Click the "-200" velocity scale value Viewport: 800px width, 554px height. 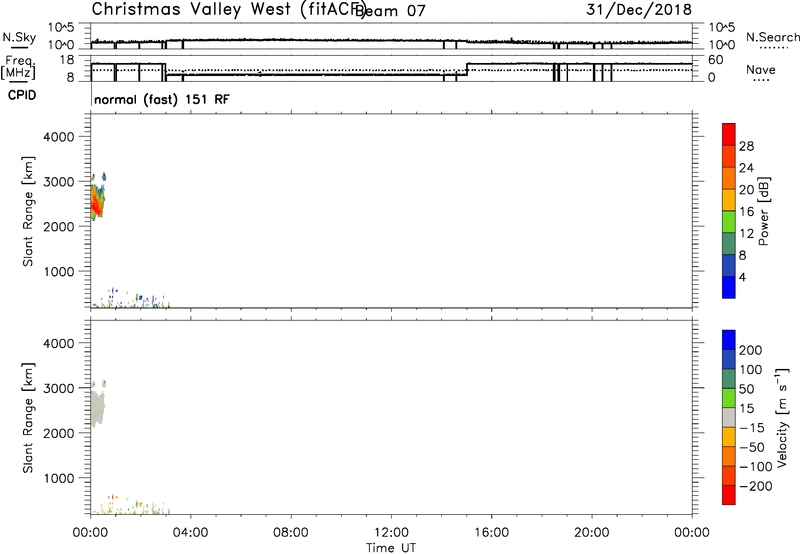(x=756, y=486)
